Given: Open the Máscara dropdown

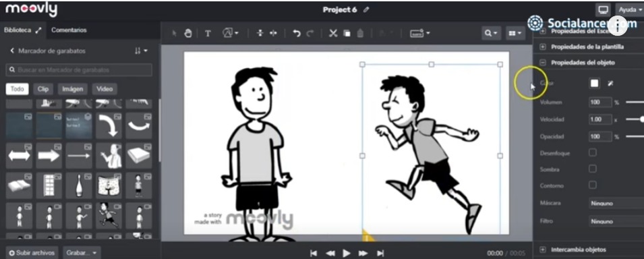Looking at the screenshot, I should point(616,203).
